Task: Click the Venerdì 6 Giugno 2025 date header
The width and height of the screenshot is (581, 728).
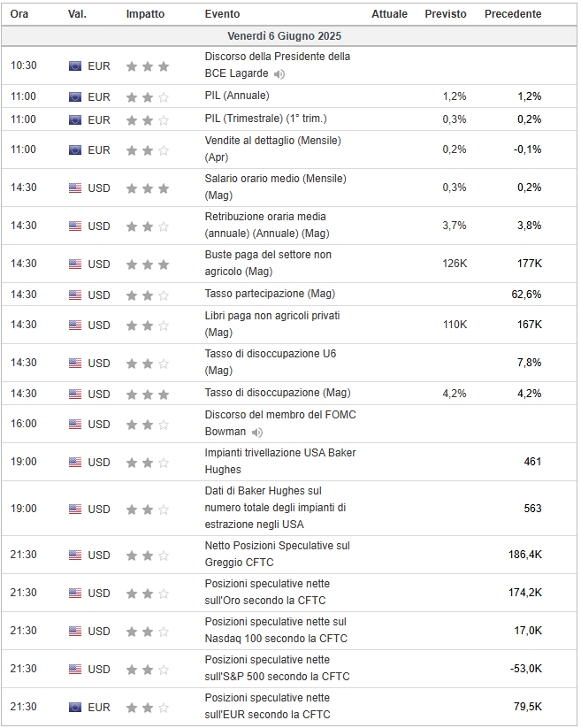Action: click(x=285, y=36)
